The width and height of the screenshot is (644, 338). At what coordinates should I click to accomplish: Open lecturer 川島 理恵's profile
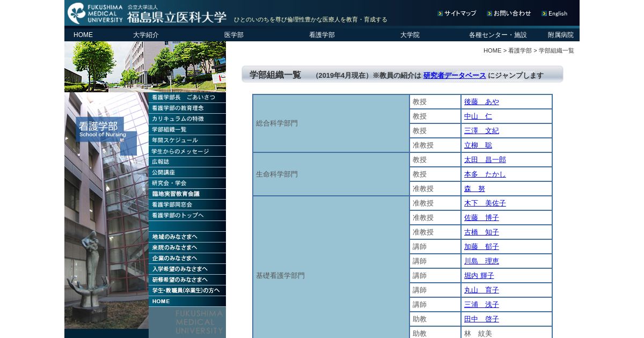[481, 261]
